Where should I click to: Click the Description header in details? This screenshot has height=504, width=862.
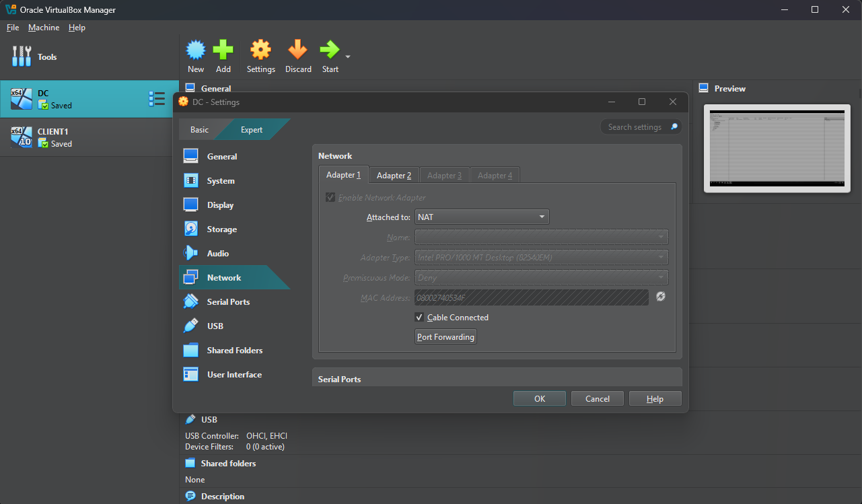(223, 497)
